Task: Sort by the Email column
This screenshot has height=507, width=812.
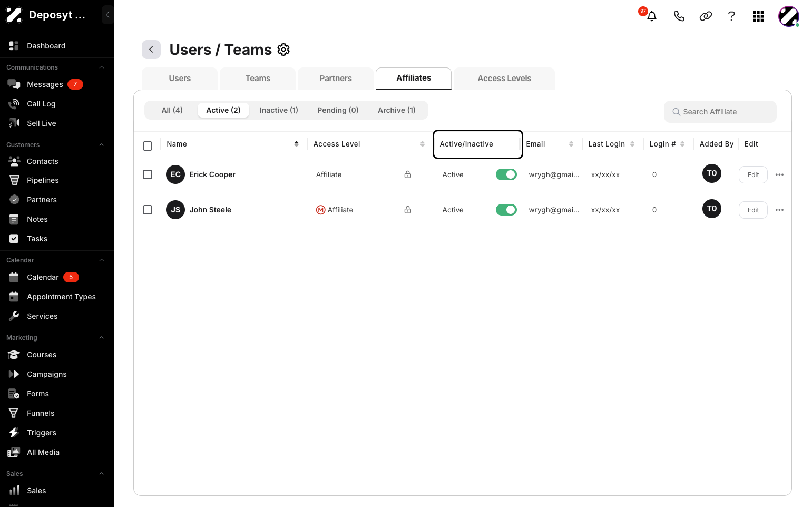Action: [x=571, y=144]
